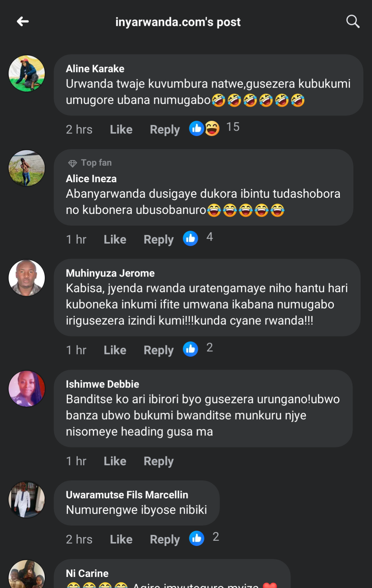Reply to Uwaramutse Fils Marcellin's comment

pos(165,540)
